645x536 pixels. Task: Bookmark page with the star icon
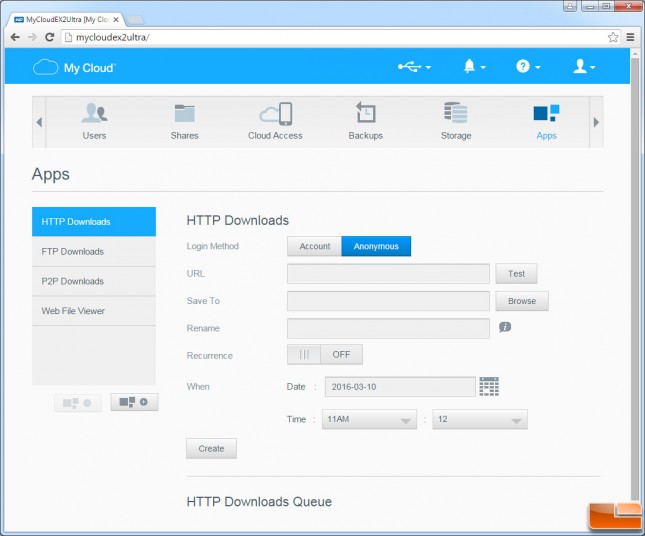point(613,37)
